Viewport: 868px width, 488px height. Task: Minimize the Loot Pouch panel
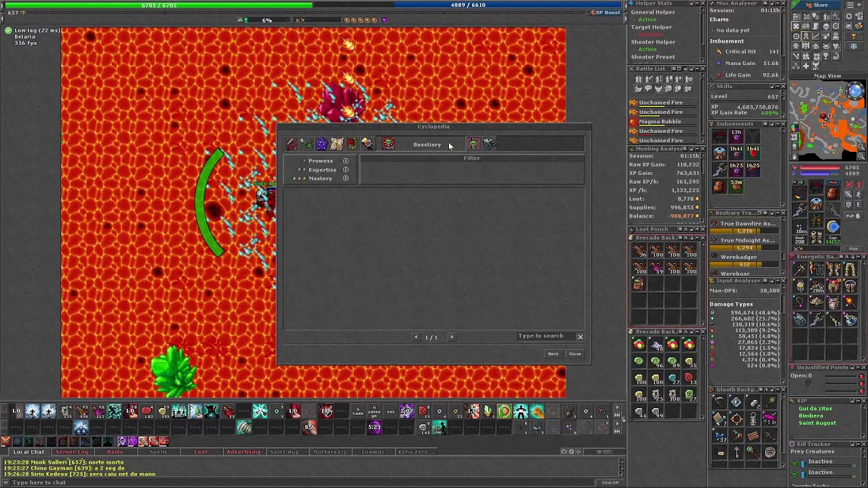696,229
